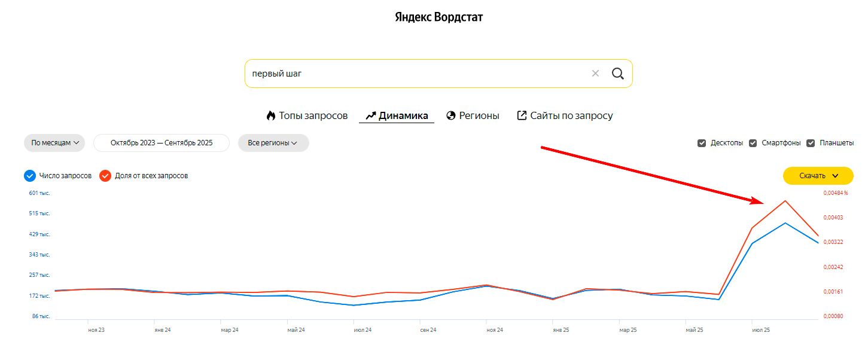Viewport: 868px width, 348px height.
Task: Open the Сайты по запросу link
Action: [x=571, y=115]
